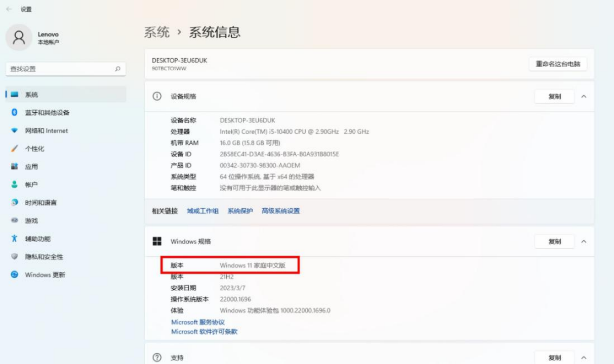Click the Windows 功能体验包 experience value

[x=275, y=310]
